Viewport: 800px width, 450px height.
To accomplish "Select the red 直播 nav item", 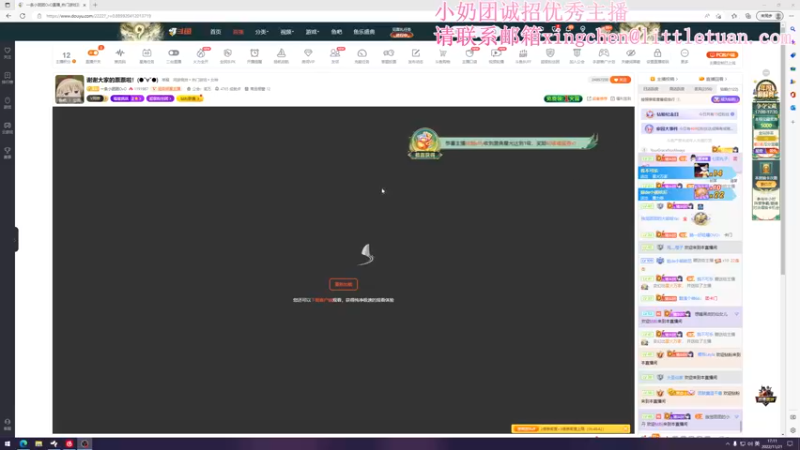I will [238, 32].
